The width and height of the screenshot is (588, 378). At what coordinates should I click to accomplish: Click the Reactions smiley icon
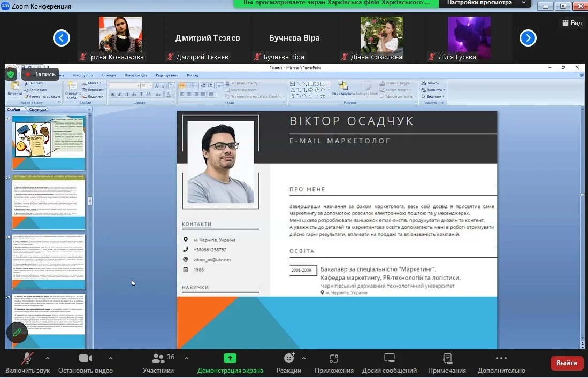289,358
